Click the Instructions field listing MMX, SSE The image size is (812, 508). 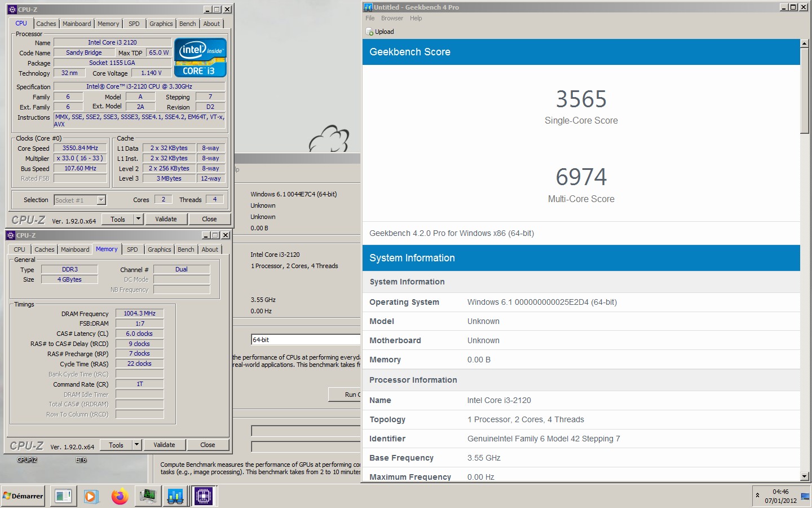point(139,120)
